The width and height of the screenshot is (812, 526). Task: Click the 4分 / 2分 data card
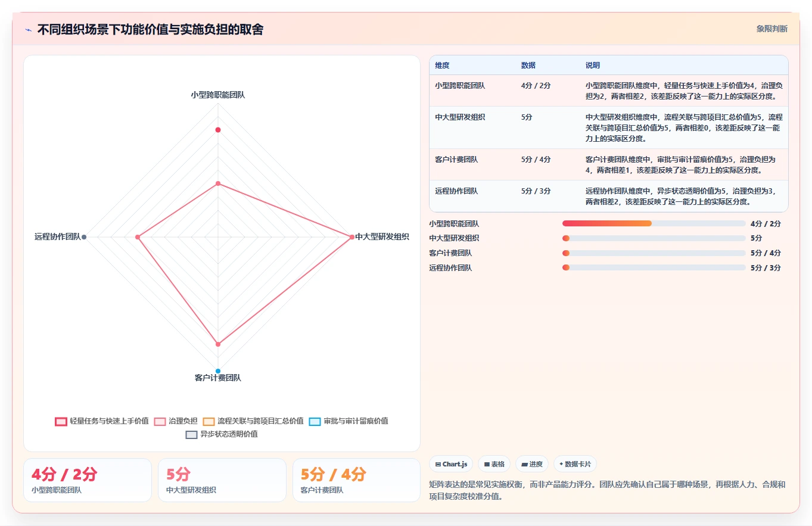[x=88, y=480]
